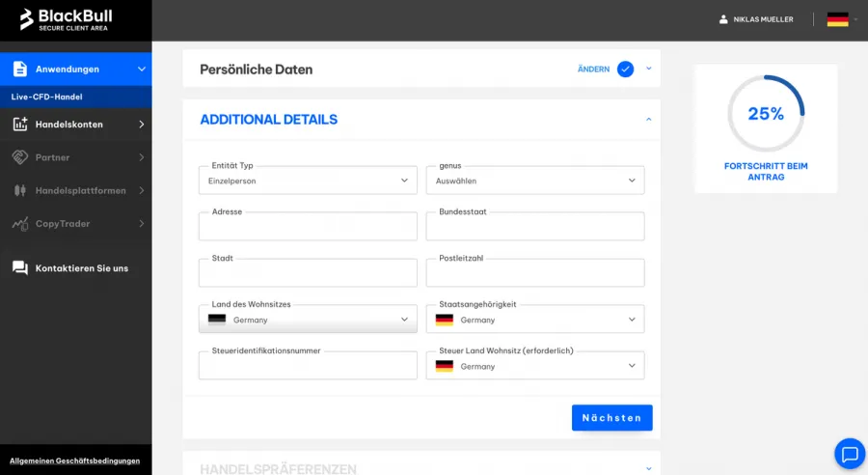Click the Handelskonten plus icon
Screen dimensions: 868x475
click(20, 124)
